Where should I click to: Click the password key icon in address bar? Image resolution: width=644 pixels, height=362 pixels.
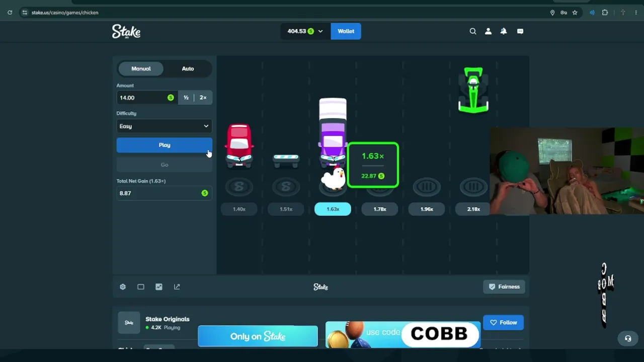[x=563, y=13]
